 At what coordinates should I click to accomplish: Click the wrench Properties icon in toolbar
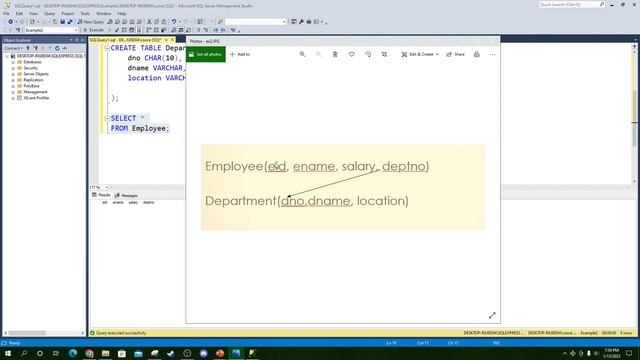[x=301, y=22]
